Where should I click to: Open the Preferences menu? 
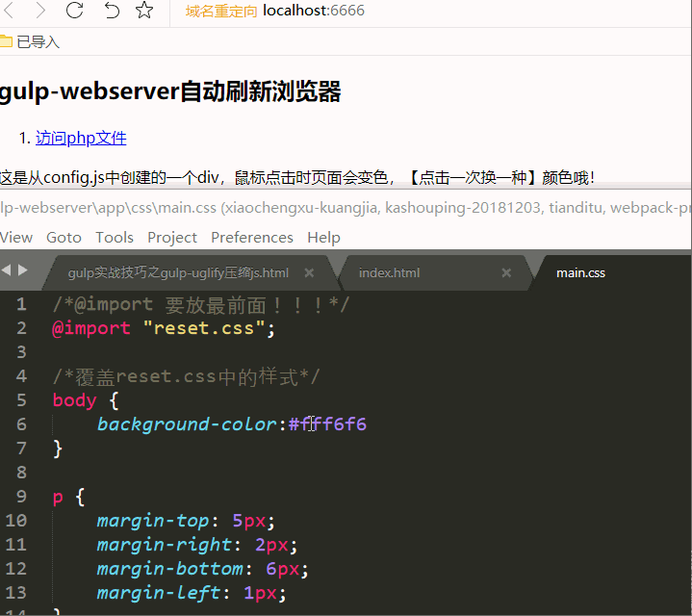[x=252, y=238]
